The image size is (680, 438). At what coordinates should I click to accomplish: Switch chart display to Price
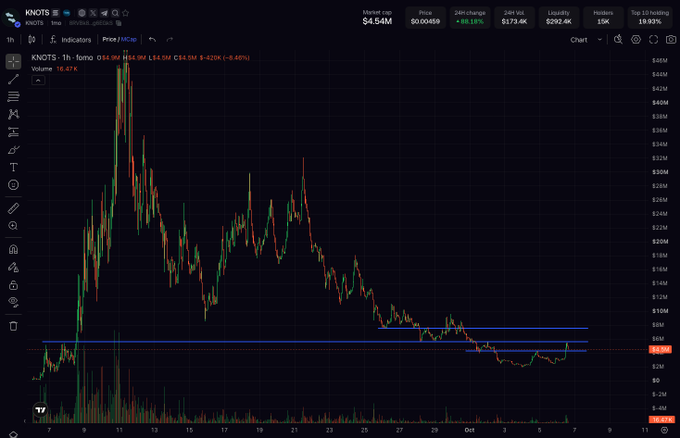[x=109, y=39]
